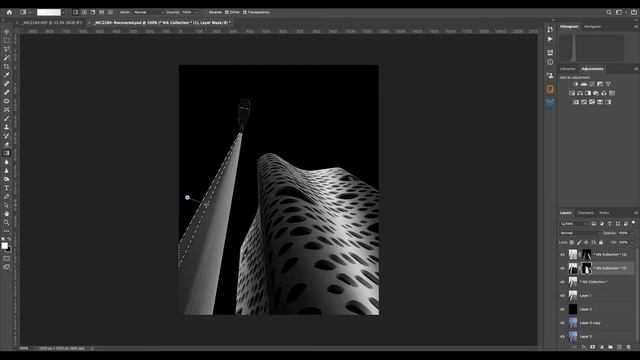
Task: Click the foreground color swatch
Action: tap(4, 246)
